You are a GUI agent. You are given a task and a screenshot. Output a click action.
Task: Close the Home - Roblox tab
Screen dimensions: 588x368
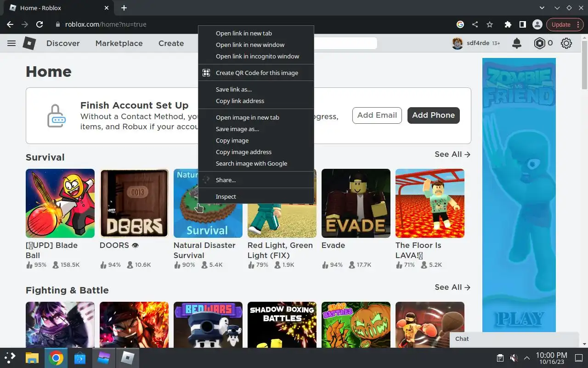tap(107, 8)
